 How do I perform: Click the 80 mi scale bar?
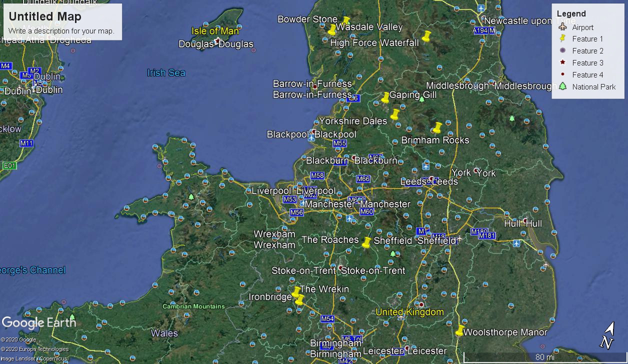[544, 357]
